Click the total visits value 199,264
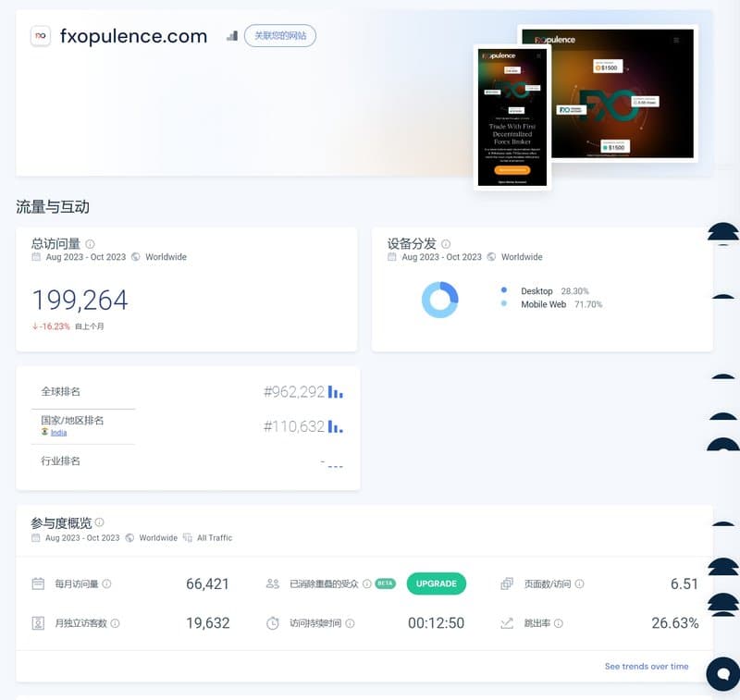Screen dimensions: 740x700 pos(80,300)
